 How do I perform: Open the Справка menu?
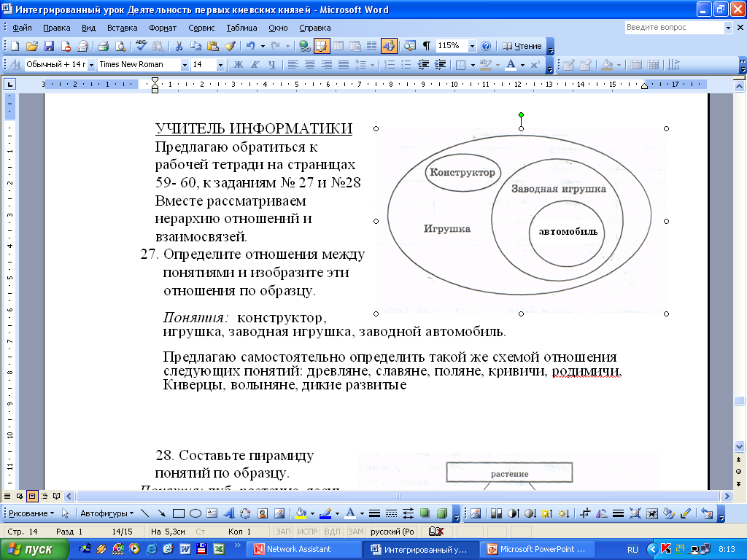pos(315,28)
